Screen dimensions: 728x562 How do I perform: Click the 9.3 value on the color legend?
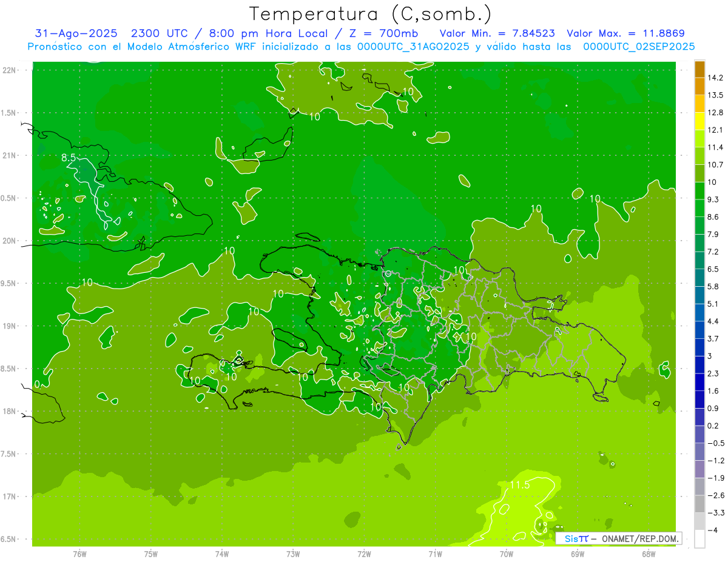pyautogui.click(x=713, y=199)
